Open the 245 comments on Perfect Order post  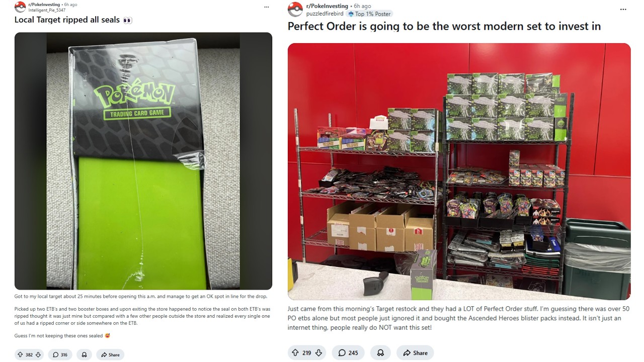(x=348, y=352)
